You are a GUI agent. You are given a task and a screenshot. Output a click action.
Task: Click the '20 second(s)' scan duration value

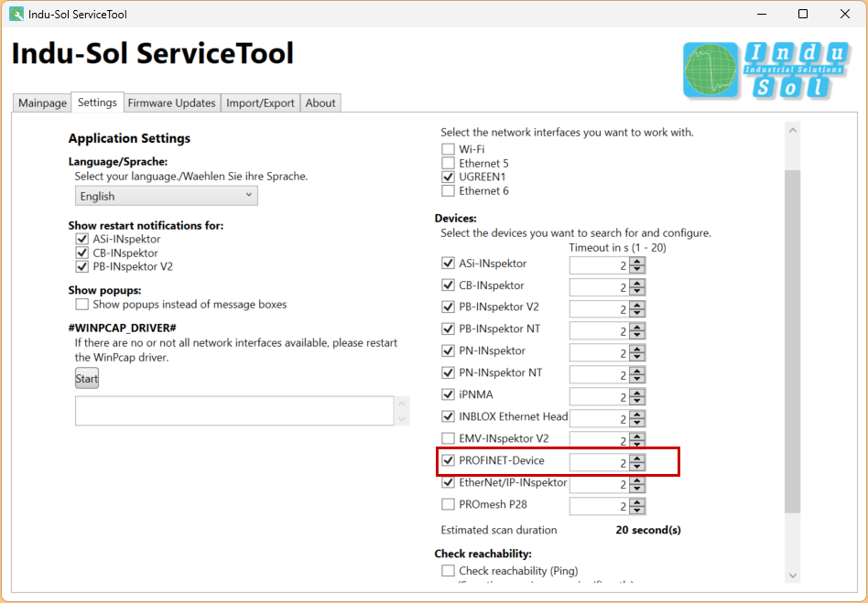coord(648,530)
